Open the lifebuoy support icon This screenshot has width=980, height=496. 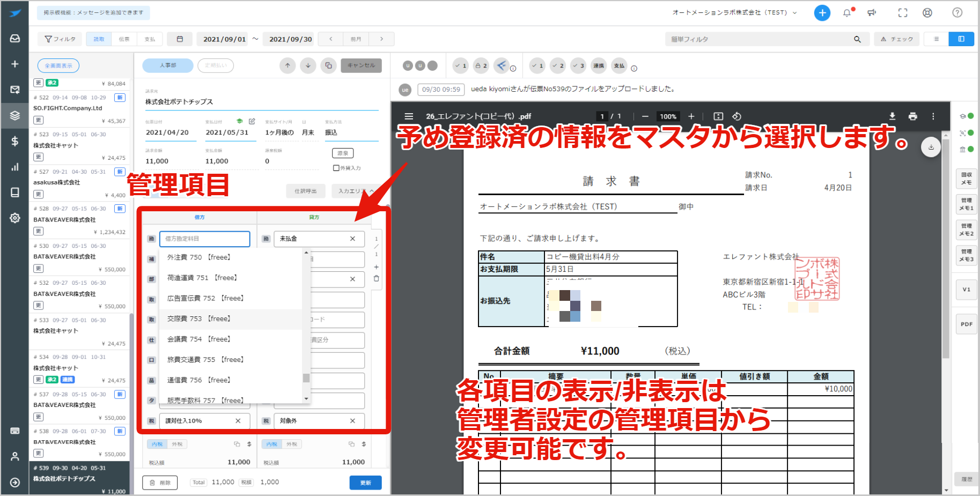pos(927,12)
